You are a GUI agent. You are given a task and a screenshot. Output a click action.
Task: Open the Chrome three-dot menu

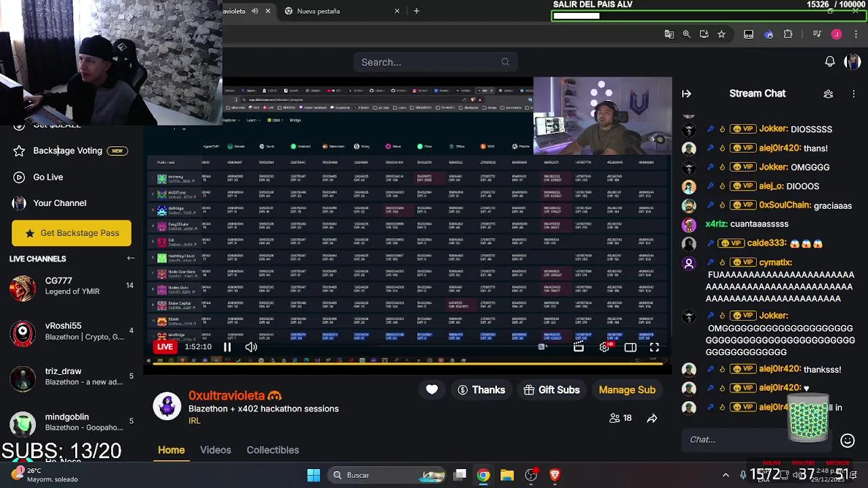(x=856, y=34)
